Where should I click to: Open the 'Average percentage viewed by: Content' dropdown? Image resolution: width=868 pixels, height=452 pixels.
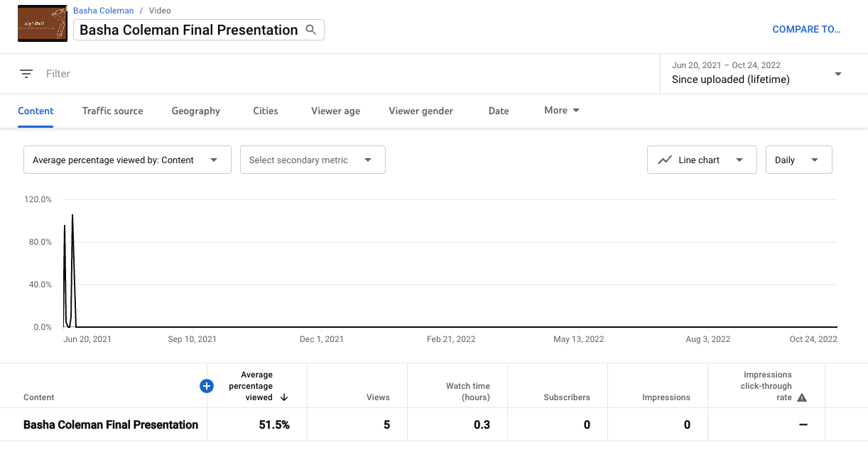click(127, 160)
